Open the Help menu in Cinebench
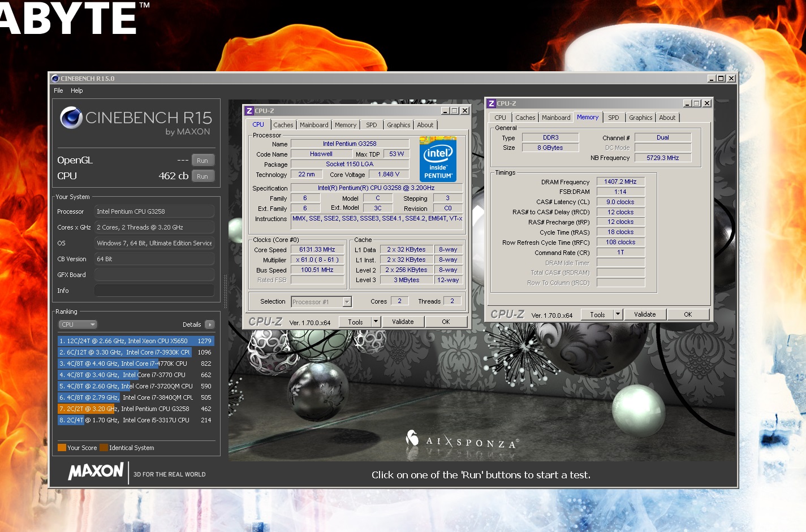The height and width of the screenshot is (532, 806). tap(77, 90)
